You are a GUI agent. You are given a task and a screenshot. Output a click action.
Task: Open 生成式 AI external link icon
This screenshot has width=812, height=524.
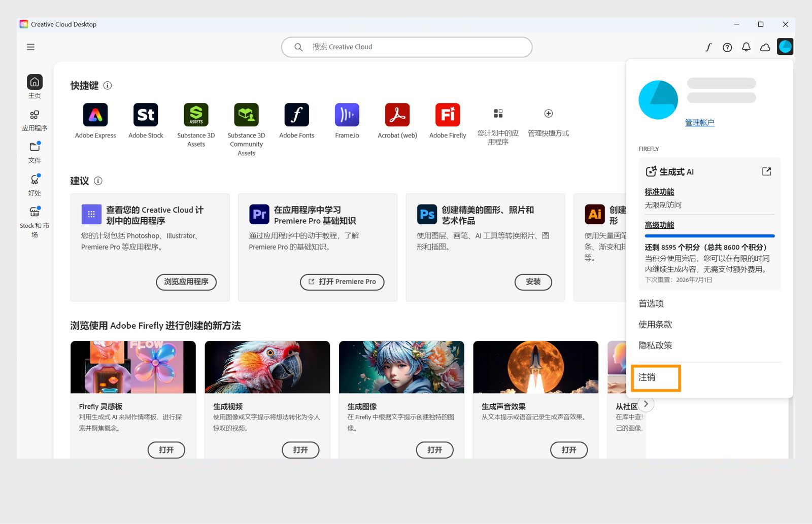(x=767, y=171)
